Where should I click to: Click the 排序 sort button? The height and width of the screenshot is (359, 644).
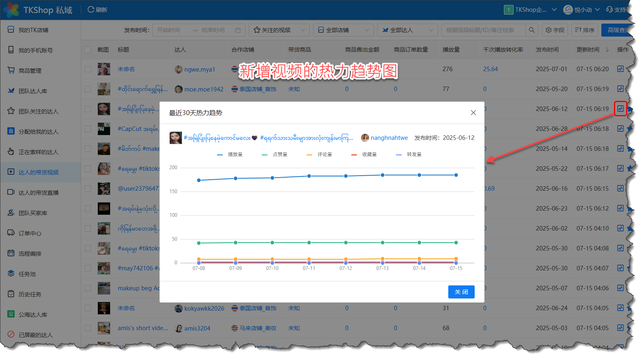tap(585, 30)
